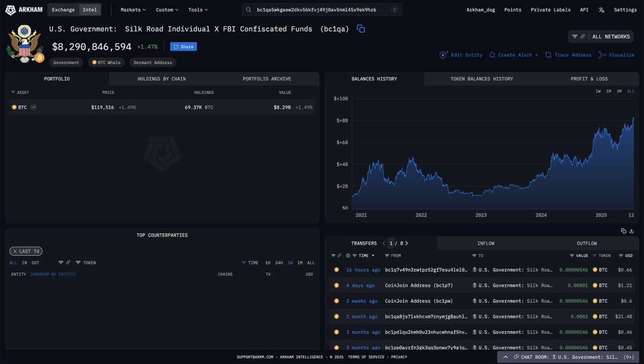
Task: Open the Points page link
Action: 513,10
